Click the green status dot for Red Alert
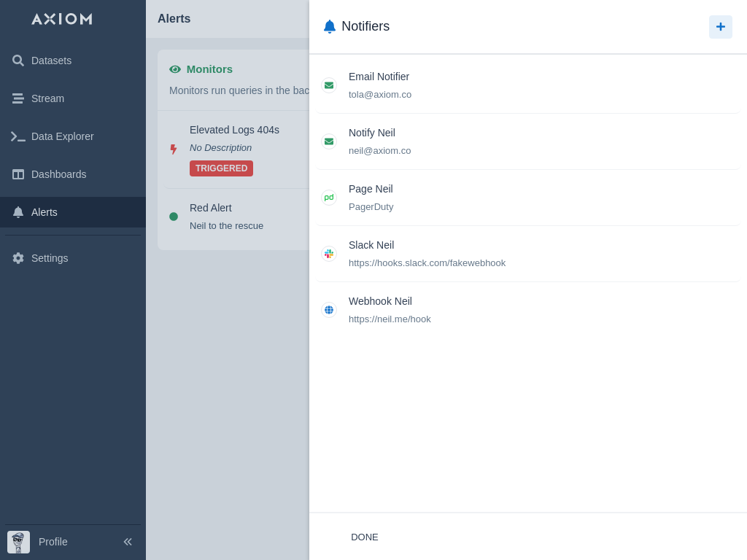This screenshot has height=560, width=747. click(174, 217)
